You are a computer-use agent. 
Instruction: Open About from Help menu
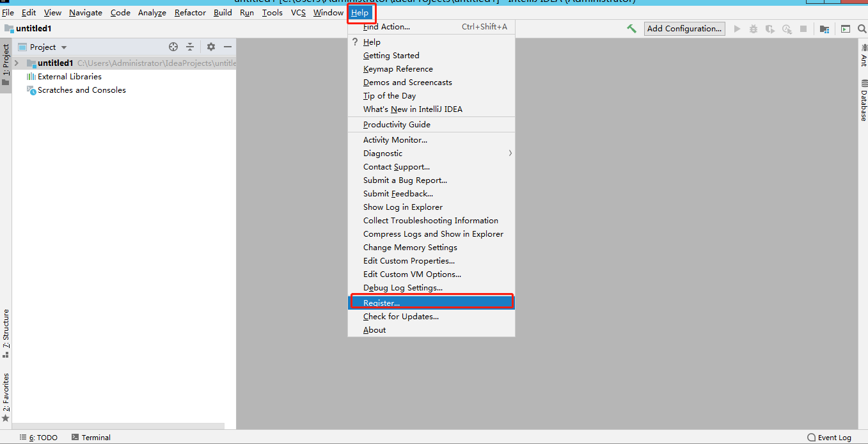click(431, 330)
